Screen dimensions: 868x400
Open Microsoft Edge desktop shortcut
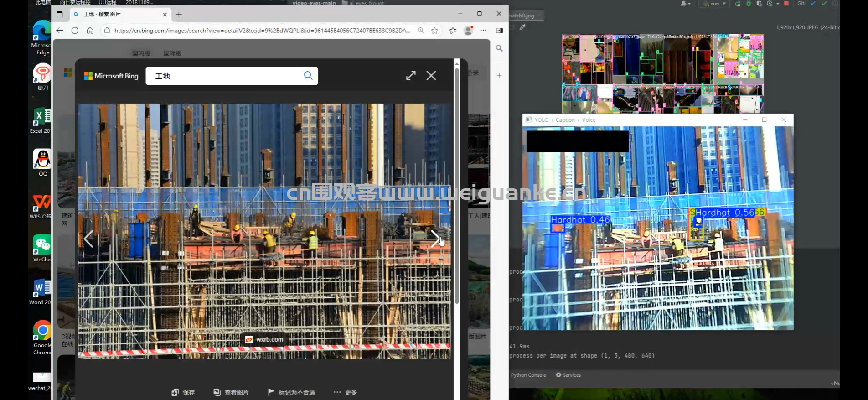click(x=41, y=38)
